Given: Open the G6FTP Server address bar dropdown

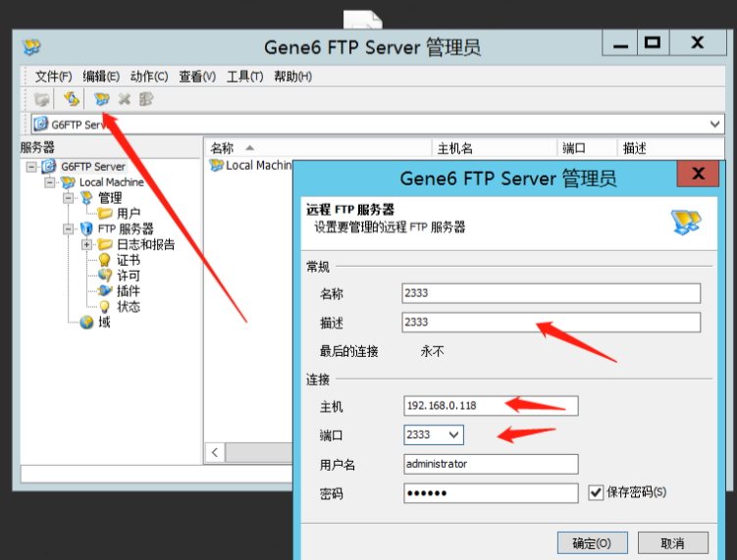Looking at the screenshot, I should click(715, 125).
